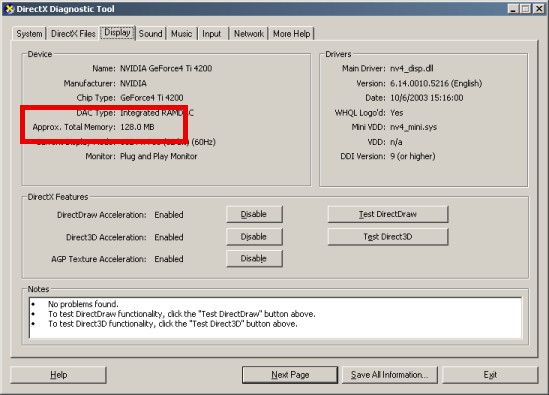Minimize the DirectX Diagnostic Tool window

tap(513, 9)
